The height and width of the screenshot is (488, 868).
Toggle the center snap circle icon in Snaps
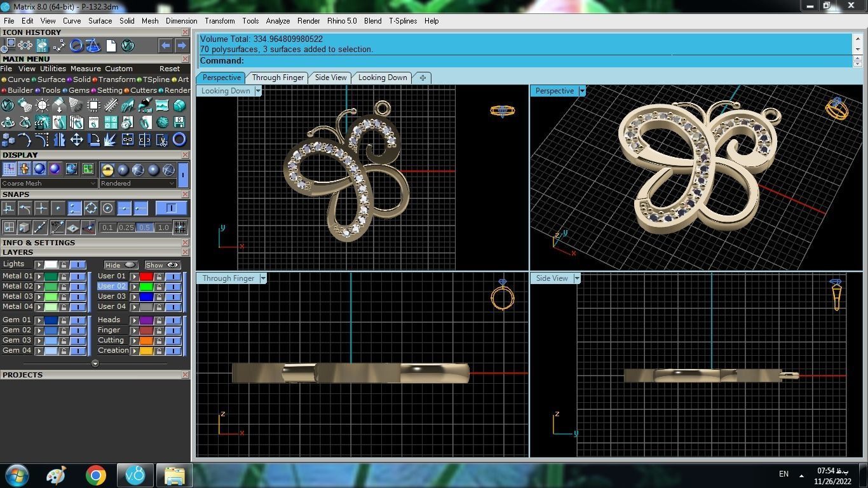click(107, 208)
